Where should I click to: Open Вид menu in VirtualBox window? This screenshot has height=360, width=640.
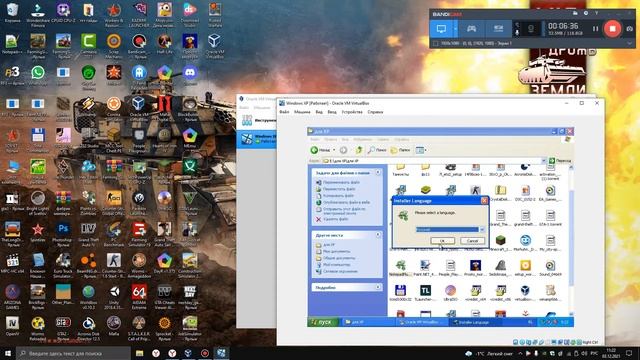(x=319, y=112)
